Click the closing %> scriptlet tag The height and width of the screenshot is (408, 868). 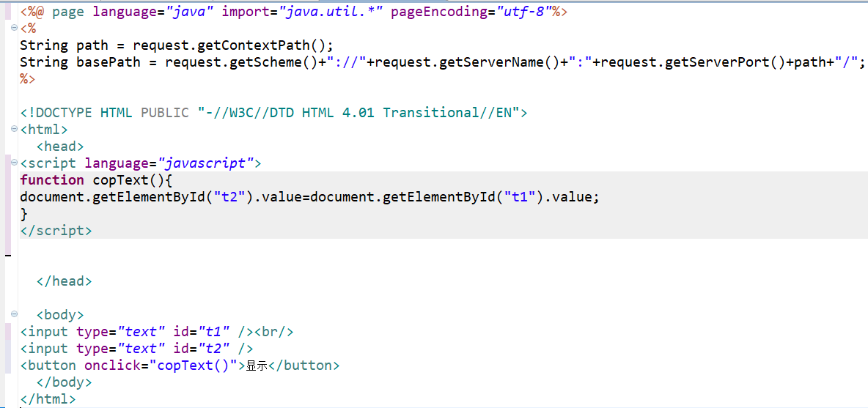tap(28, 79)
